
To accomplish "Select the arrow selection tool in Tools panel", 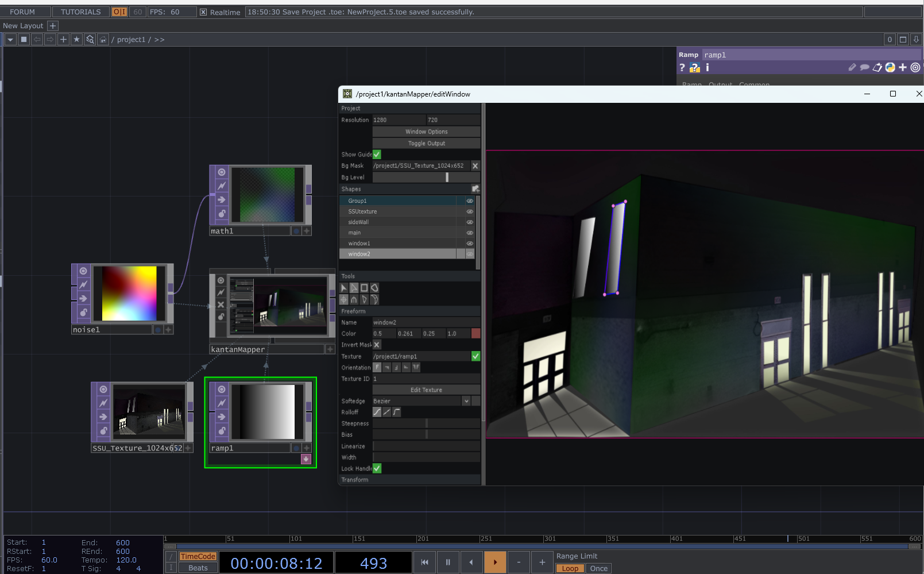I will pyautogui.click(x=343, y=288).
